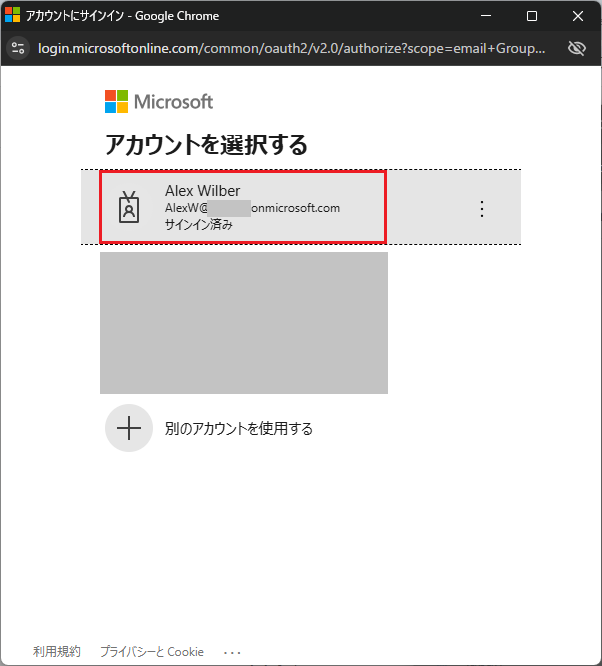Open the 利用規約 link
Screen dimensions: 602x666
(x=57, y=651)
